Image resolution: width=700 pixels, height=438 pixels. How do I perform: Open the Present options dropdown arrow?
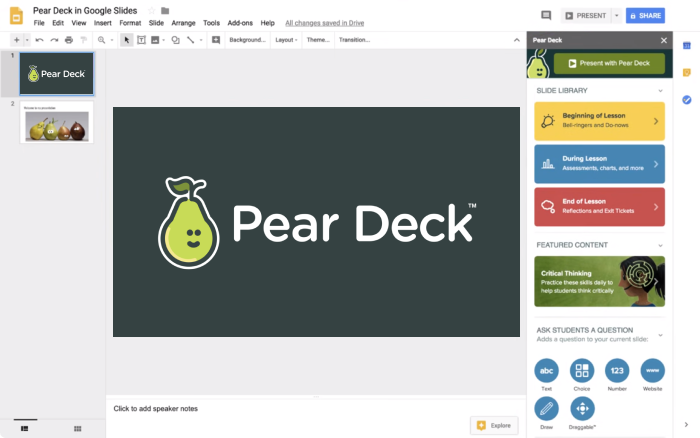(617, 16)
